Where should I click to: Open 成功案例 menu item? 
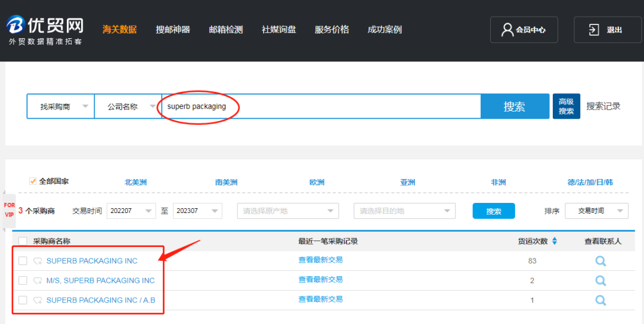[x=385, y=30]
